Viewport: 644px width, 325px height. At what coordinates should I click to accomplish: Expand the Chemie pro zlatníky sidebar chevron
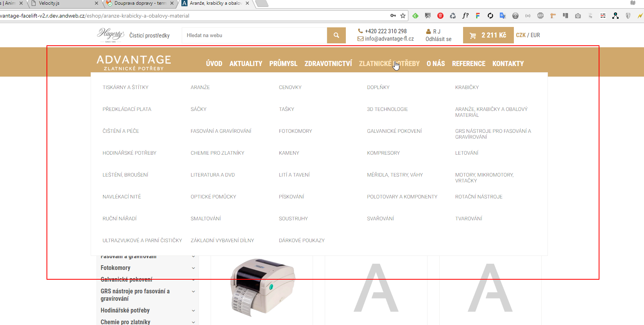(193, 322)
